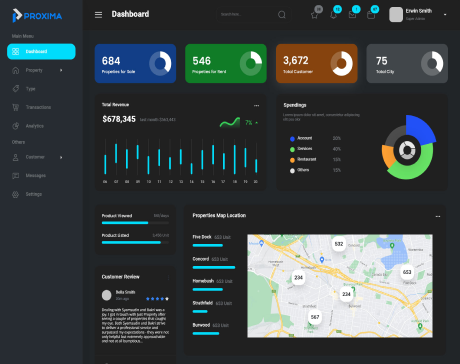Open Customer Review options menu
This screenshot has width=460, height=364.
click(x=169, y=277)
